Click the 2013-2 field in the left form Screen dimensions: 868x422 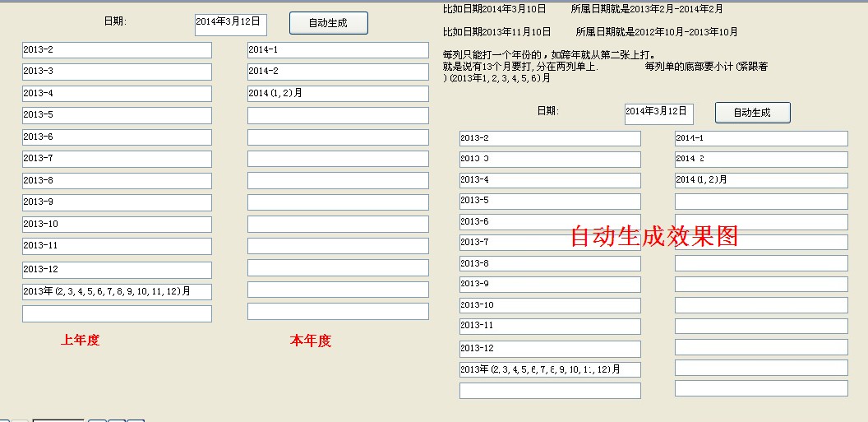click(117, 50)
